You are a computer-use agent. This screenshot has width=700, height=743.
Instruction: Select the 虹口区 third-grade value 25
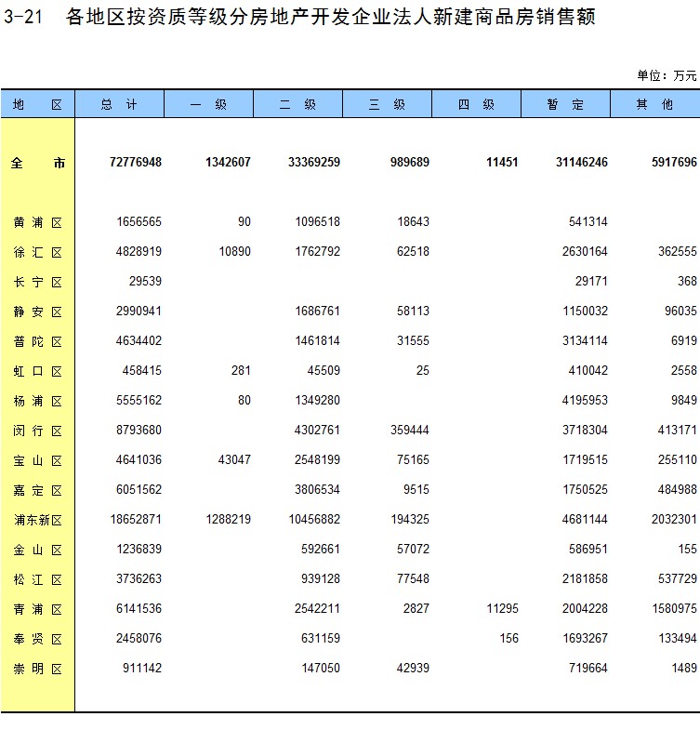[x=423, y=371]
